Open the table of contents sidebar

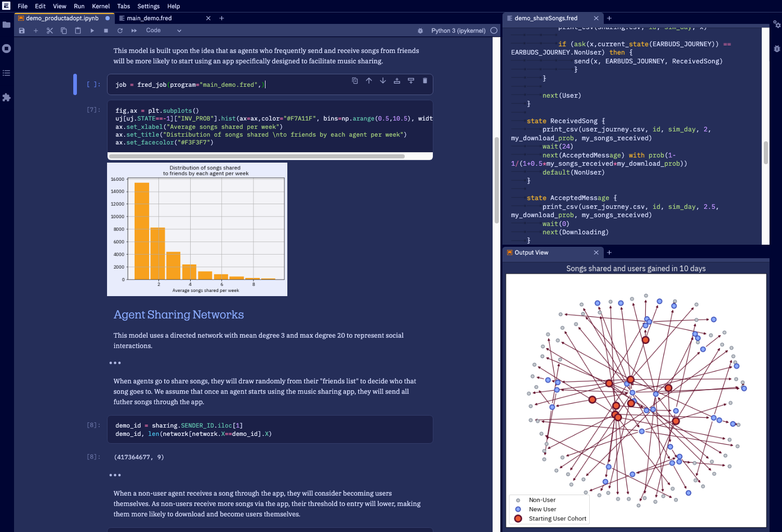pyautogui.click(x=7, y=73)
